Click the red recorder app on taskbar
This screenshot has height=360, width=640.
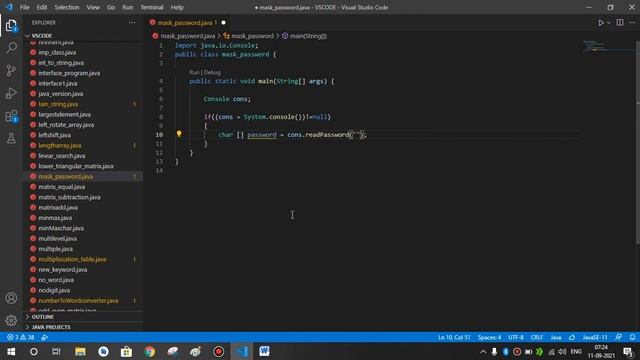[x=218, y=351]
